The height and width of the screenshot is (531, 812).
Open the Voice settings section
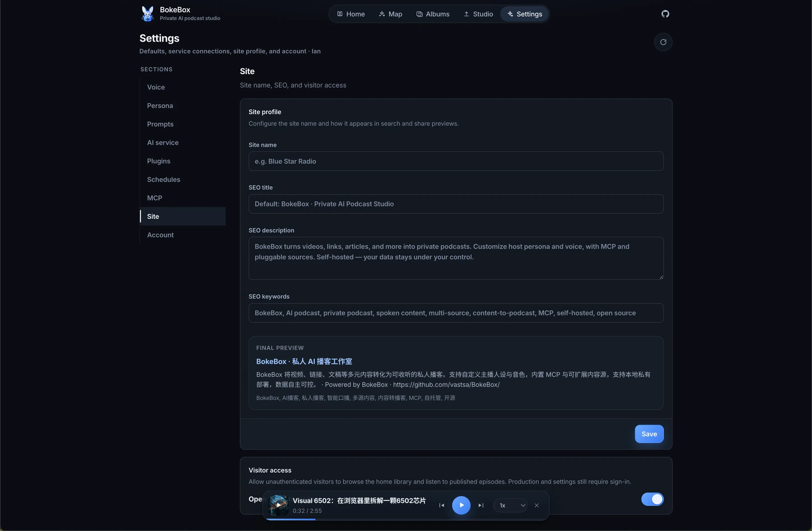click(183, 87)
